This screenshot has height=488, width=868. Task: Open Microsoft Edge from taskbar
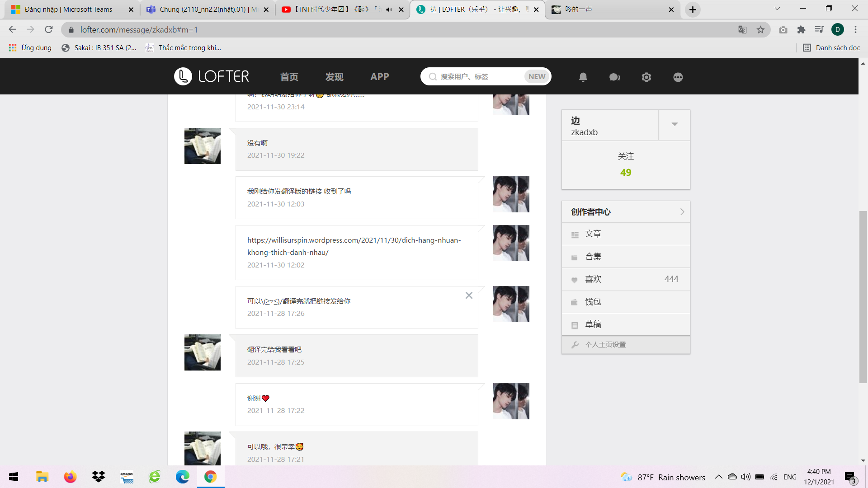coord(182,477)
